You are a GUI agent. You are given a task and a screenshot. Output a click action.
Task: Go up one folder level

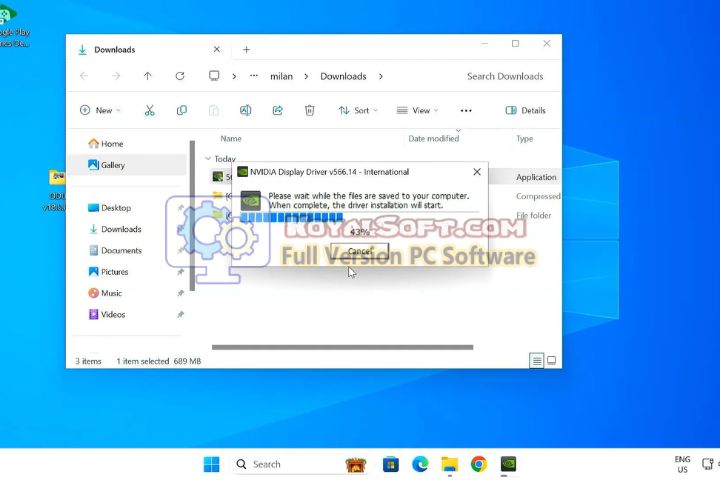(x=147, y=76)
